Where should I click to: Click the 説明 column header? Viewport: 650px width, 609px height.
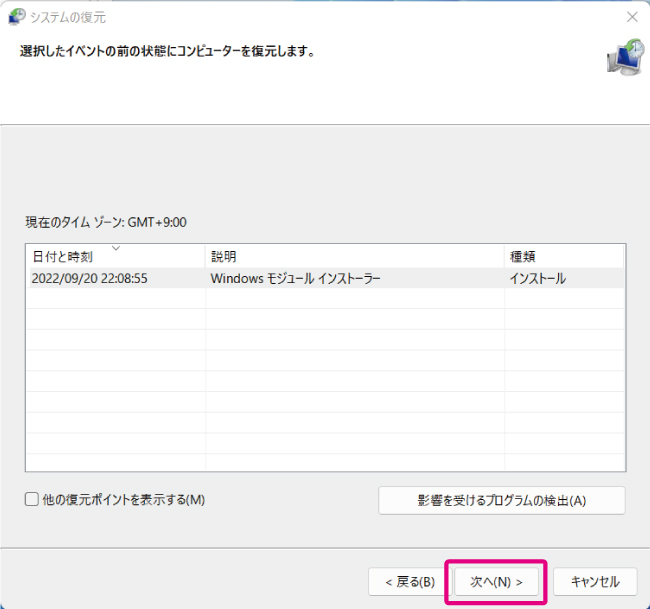pyautogui.click(x=355, y=256)
